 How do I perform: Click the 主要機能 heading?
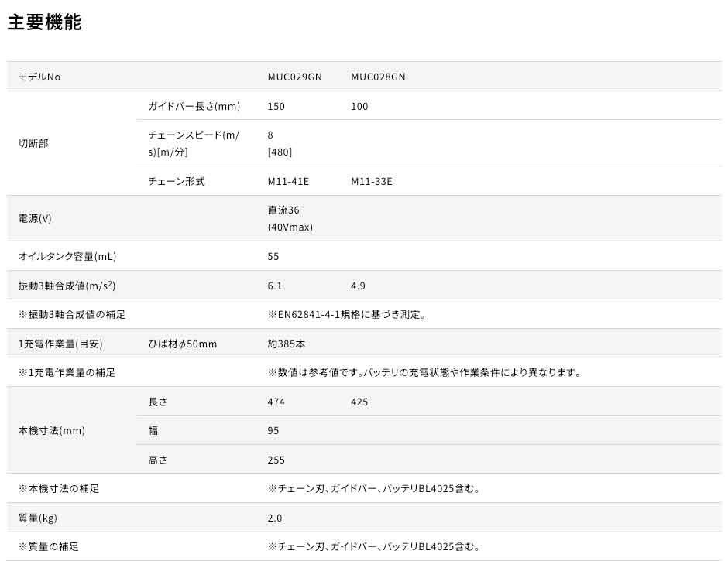(x=44, y=22)
